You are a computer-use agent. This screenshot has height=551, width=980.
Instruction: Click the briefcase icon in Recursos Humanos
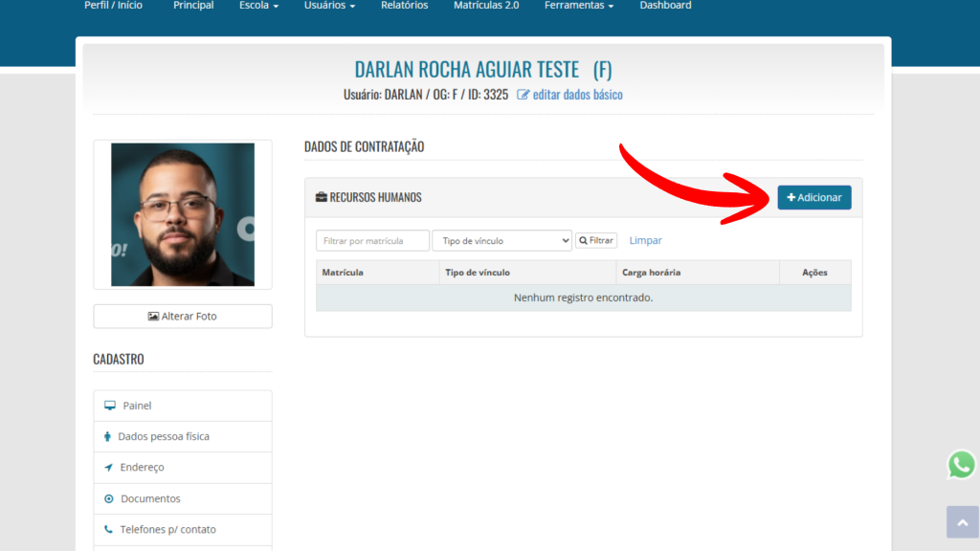coord(322,198)
